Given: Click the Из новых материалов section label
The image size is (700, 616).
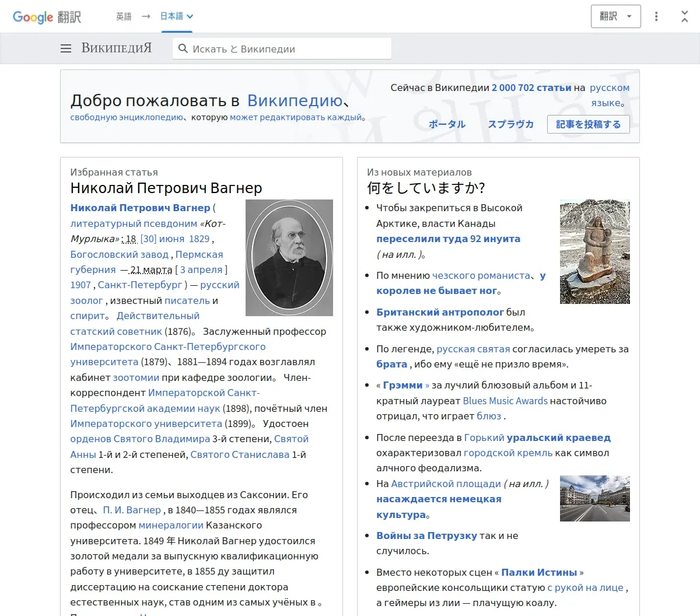Looking at the screenshot, I should coord(419,172).
